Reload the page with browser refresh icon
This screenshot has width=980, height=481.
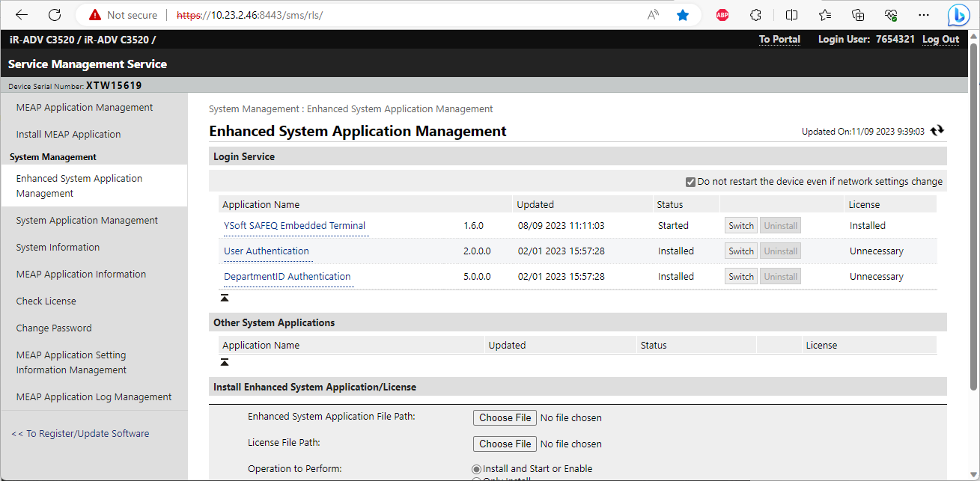pos(55,15)
